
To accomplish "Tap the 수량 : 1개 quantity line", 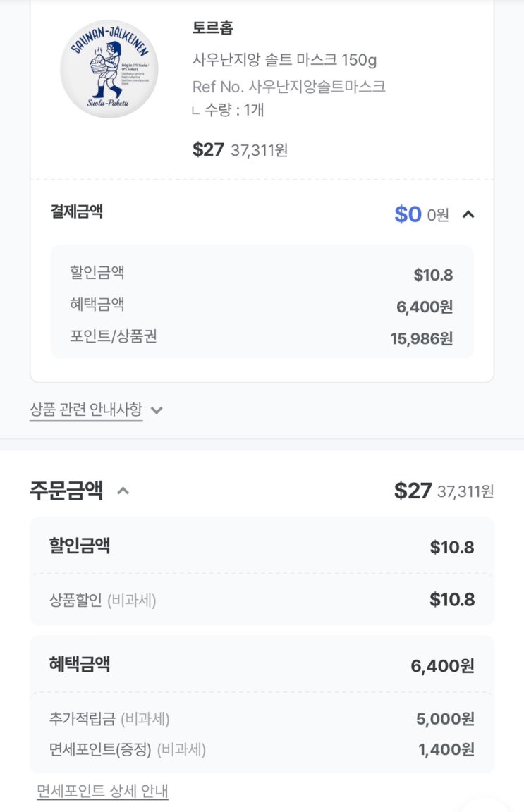I will coord(233,110).
